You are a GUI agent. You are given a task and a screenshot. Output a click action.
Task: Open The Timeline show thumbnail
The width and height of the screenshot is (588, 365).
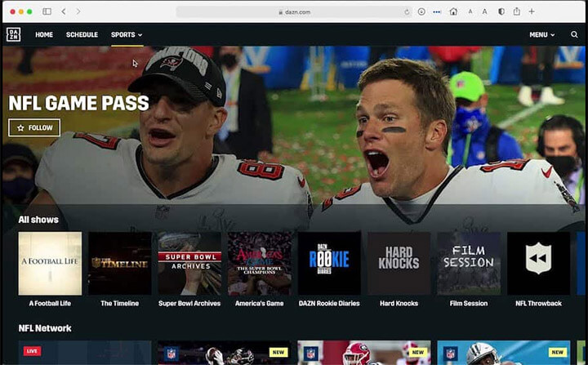point(119,264)
